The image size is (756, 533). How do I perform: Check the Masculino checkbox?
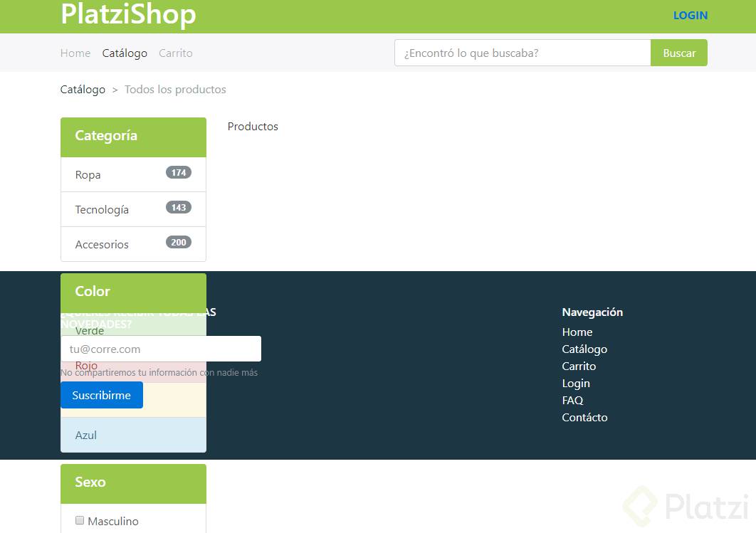(80, 520)
